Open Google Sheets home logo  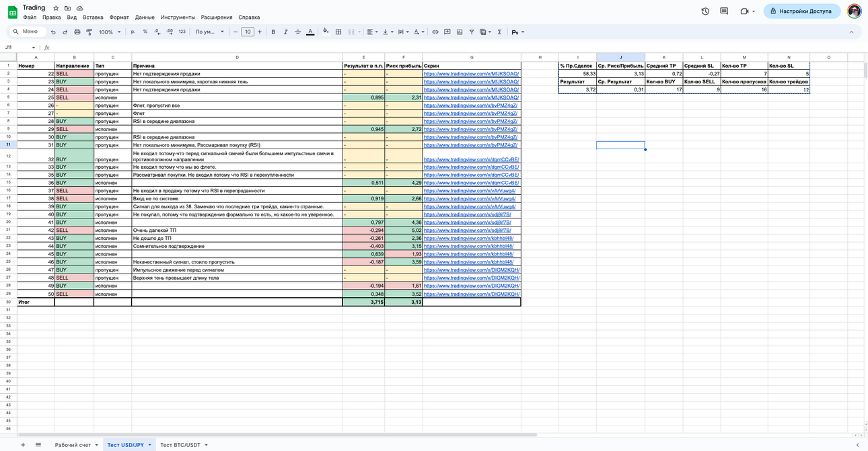pyautogui.click(x=12, y=12)
